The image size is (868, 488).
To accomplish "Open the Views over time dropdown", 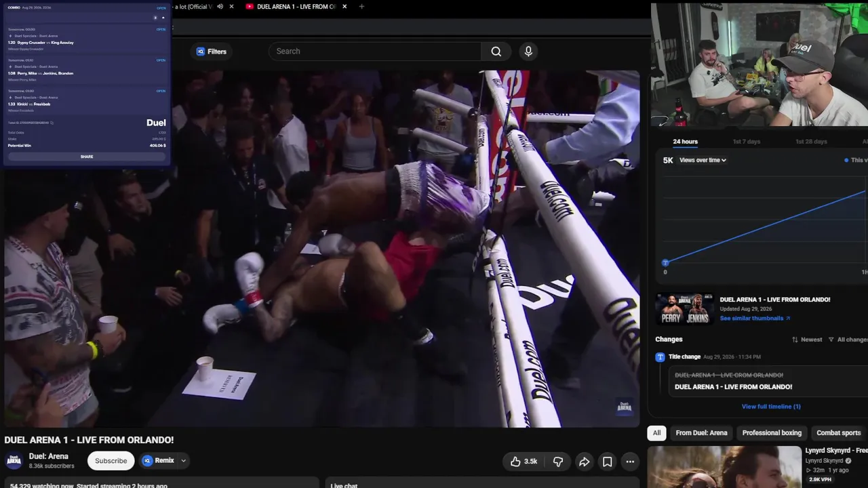I will (703, 161).
